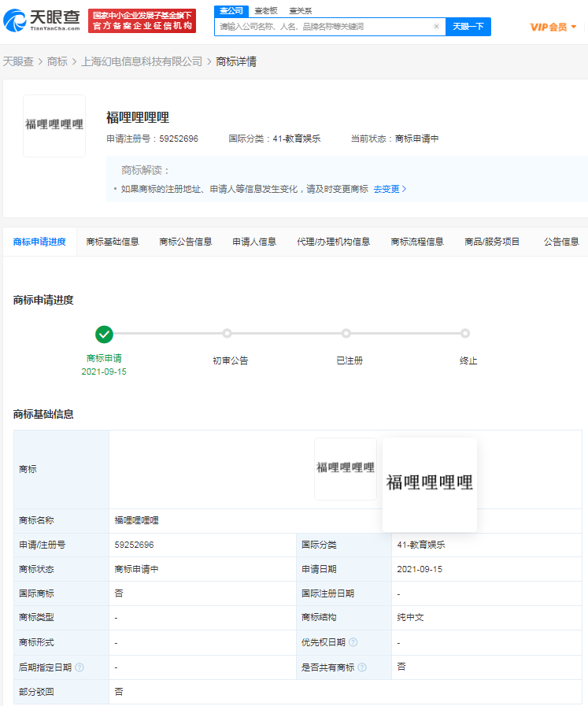Switch to 商品/服务项目 tab
The image size is (588, 706).
point(492,242)
